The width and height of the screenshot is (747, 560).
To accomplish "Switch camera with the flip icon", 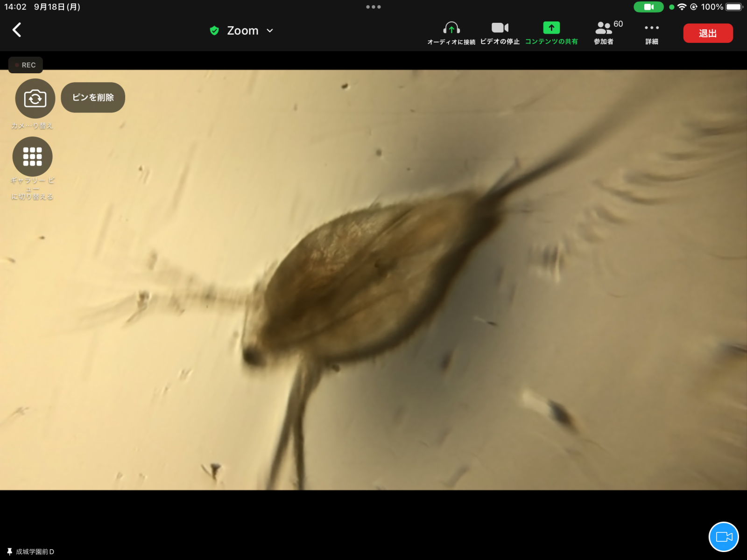I will [35, 98].
